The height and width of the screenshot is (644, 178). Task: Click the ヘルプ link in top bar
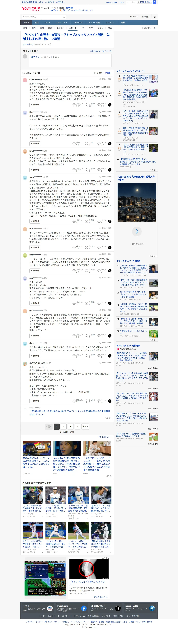[x=122, y=2]
